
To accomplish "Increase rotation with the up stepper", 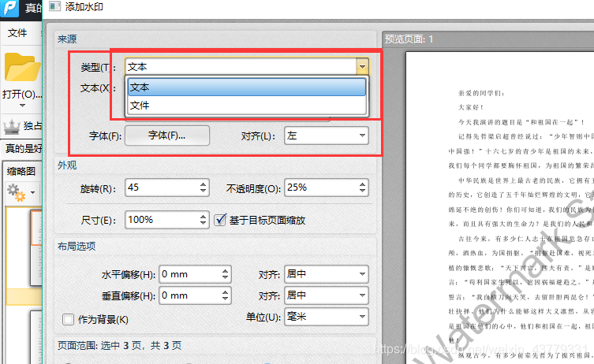I will click(204, 184).
